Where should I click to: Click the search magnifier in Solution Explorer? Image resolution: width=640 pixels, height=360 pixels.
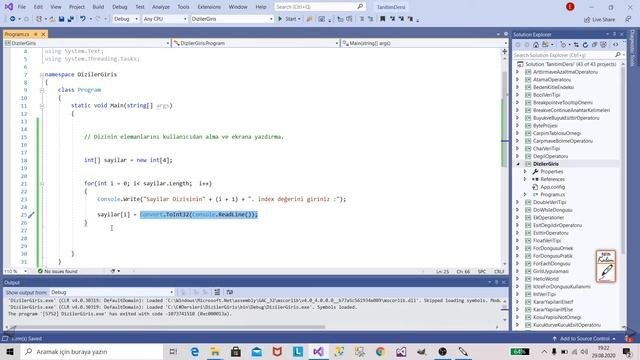click(618, 55)
